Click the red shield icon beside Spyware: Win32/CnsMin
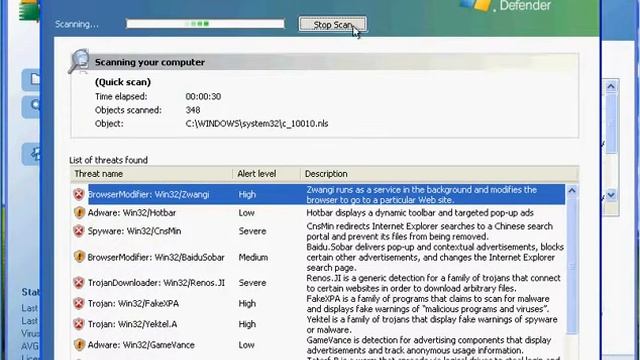This screenshot has height=360, width=640. click(x=79, y=231)
